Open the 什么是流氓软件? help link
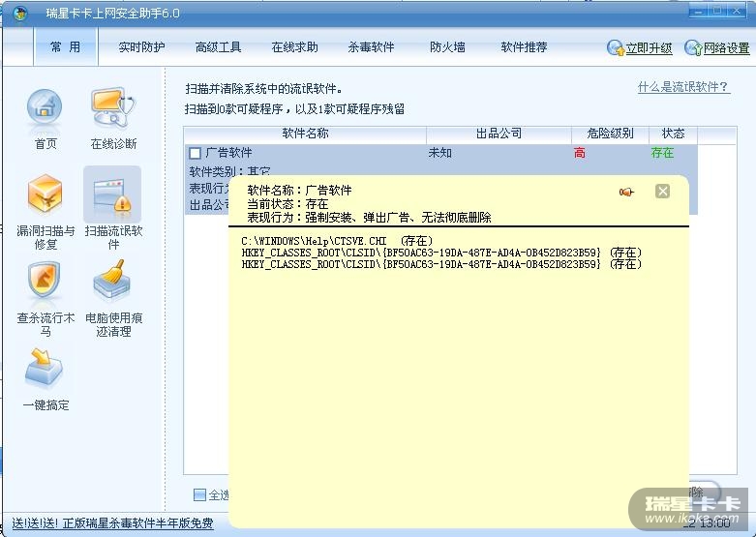Image resolution: width=756 pixels, height=537 pixels. pyautogui.click(x=682, y=87)
